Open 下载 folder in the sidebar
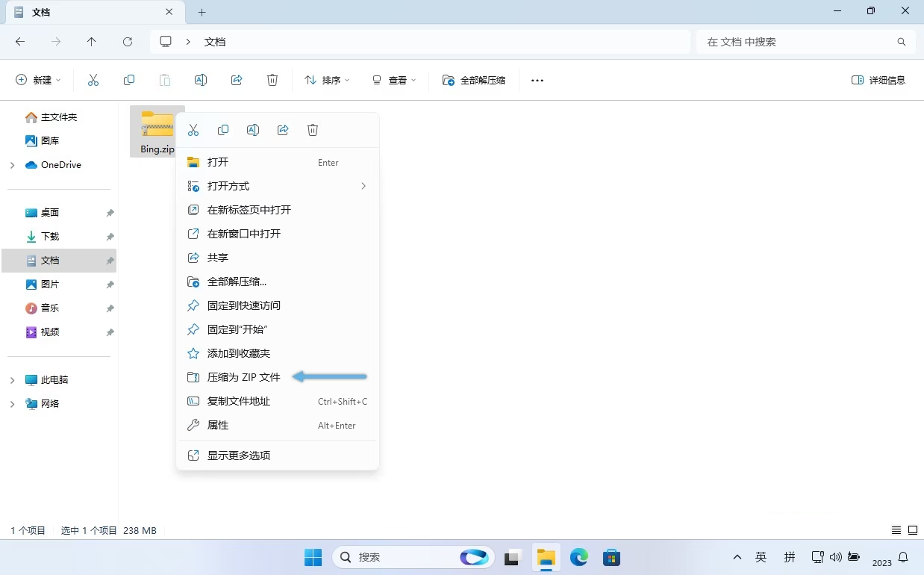924x575 pixels. coord(50,237)
